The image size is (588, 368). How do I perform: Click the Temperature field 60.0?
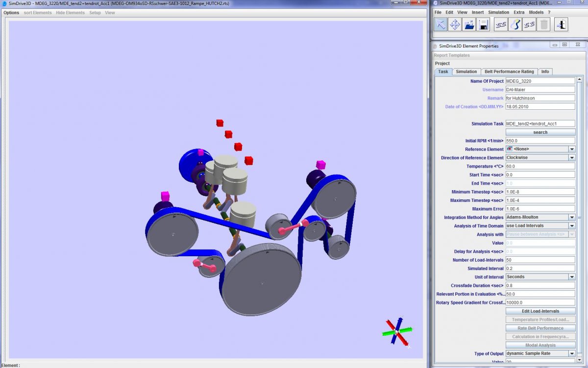[540, 166]
